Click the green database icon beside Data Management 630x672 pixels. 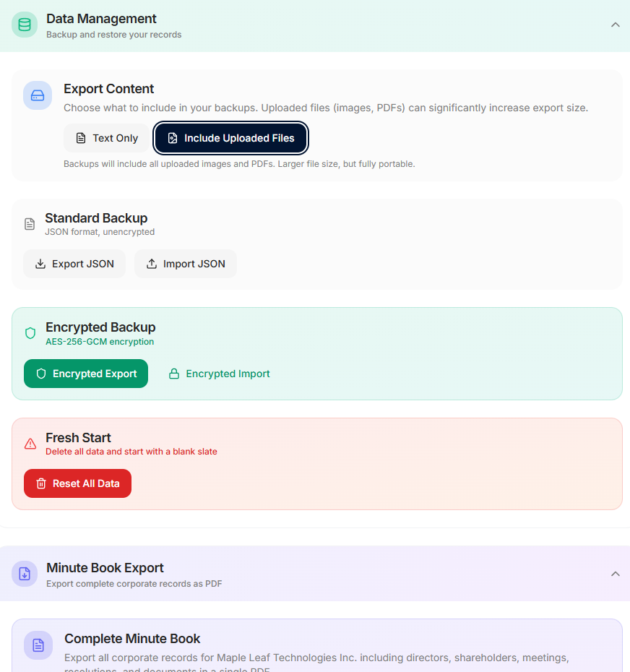pos(25,25)
